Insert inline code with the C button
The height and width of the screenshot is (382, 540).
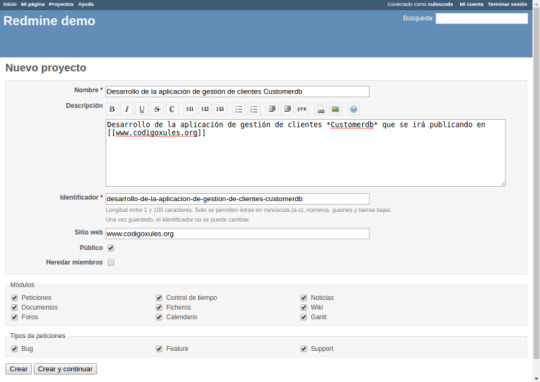click(x=172, y=109)
